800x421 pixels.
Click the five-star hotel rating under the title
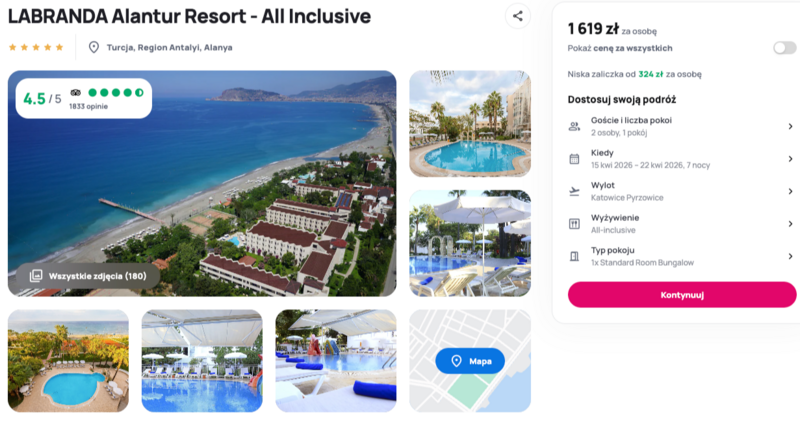pos(36,47)
